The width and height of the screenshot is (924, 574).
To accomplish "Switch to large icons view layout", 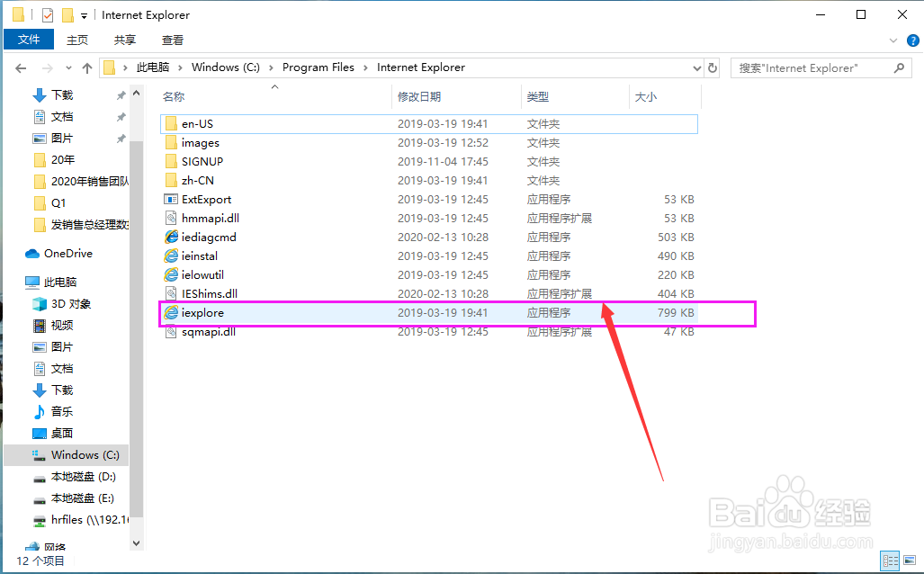I will click(910, 560).
